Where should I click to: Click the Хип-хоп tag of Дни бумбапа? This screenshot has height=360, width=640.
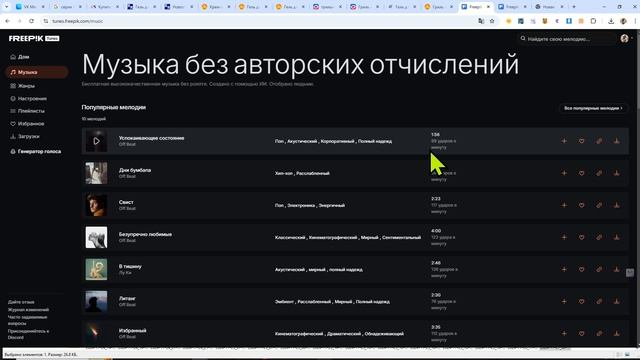(284, 173)
